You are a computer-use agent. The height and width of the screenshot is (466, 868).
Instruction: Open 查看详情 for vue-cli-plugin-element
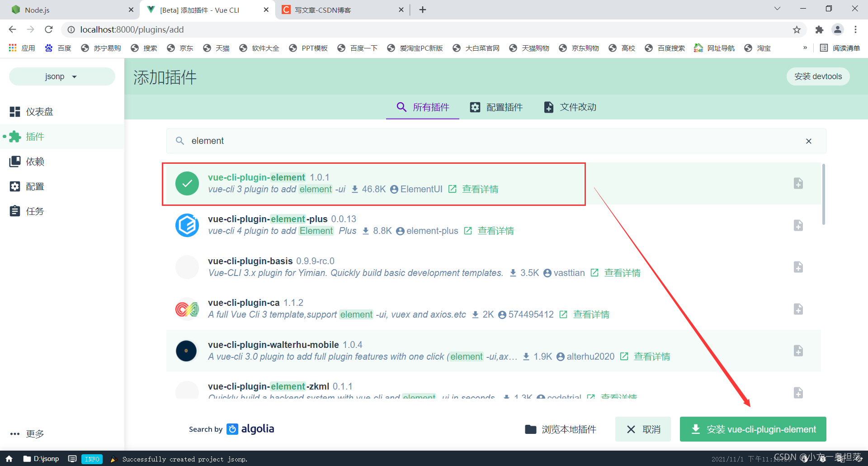coord(480,189)
